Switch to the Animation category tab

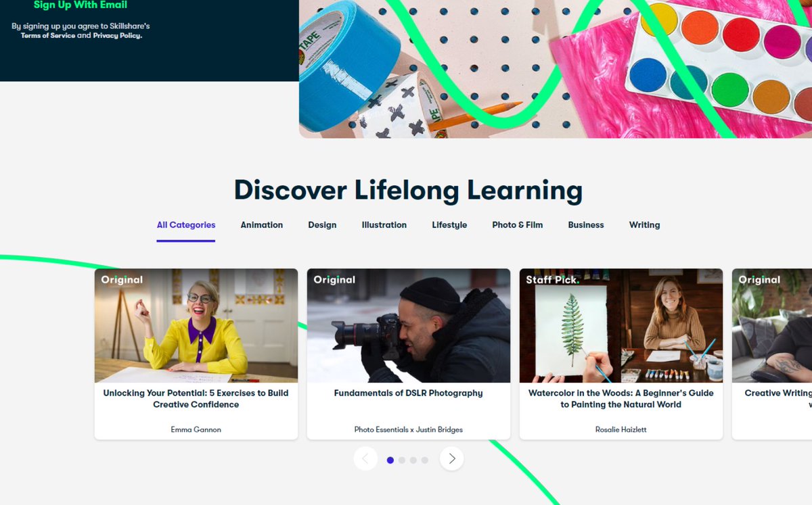[x=262, y=225]
